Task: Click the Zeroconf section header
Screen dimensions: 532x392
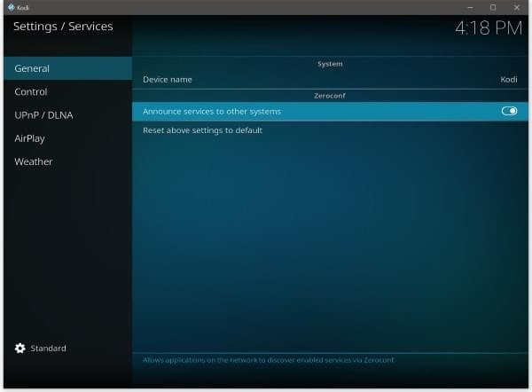Action: [330, 96]
